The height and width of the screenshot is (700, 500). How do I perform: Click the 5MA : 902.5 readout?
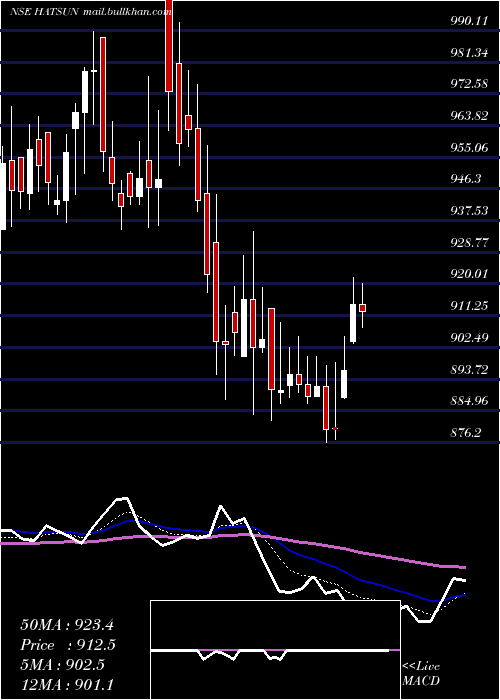click(62, 665)
